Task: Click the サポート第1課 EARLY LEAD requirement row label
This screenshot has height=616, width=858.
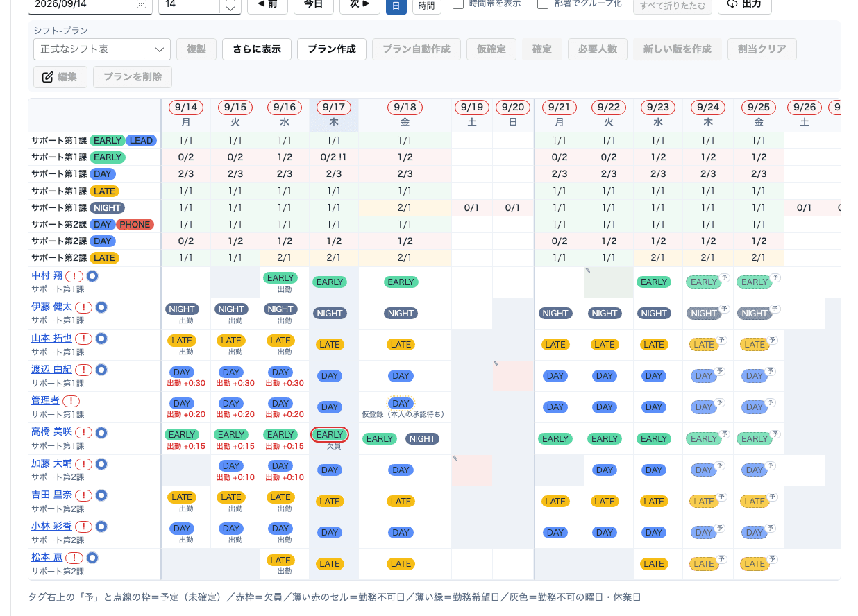Action: (94, 141)
